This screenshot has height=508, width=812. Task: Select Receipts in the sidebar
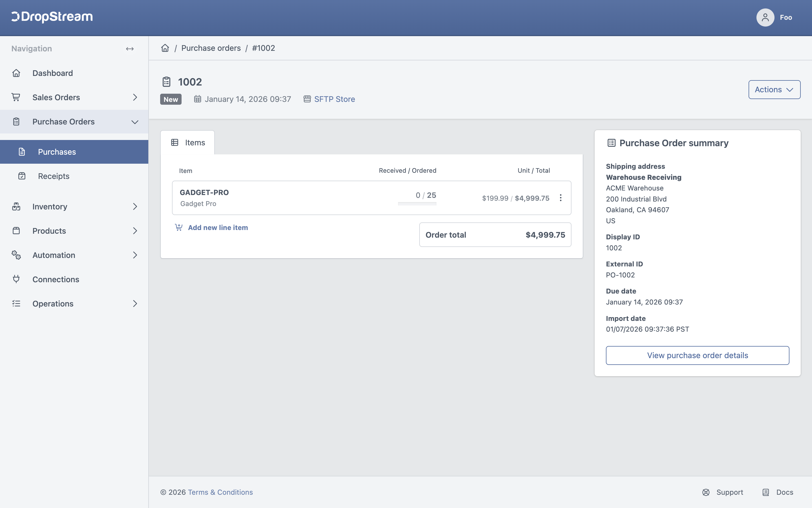point(74,176)
